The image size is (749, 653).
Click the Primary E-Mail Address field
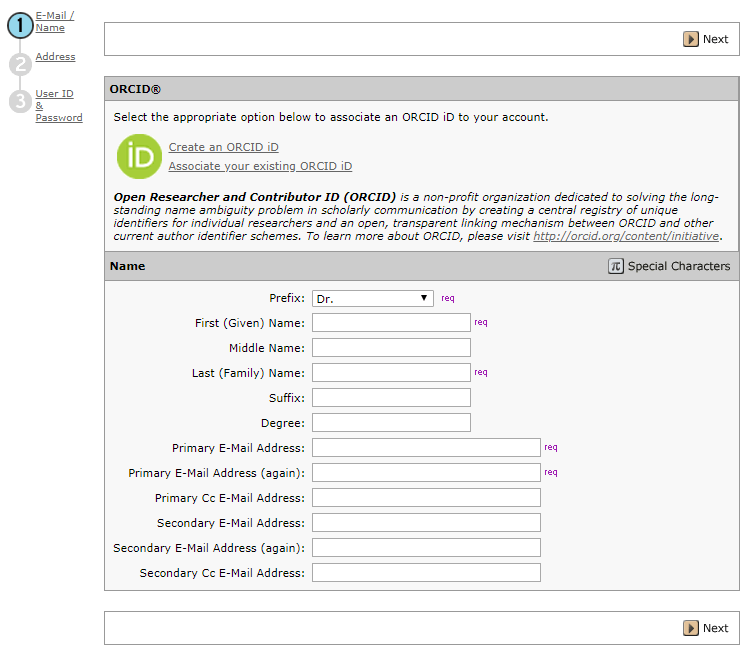click(x=426, y=448)
